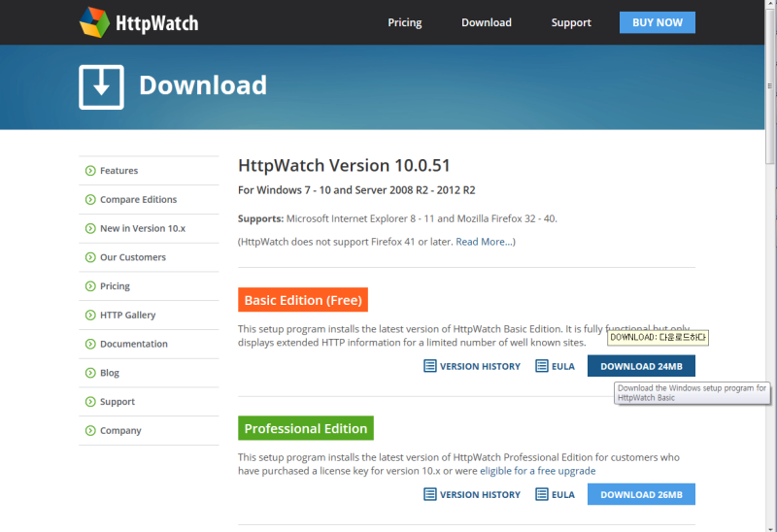
Task: Click Professional Edition Version History document icon
Action: pos(430,494)
